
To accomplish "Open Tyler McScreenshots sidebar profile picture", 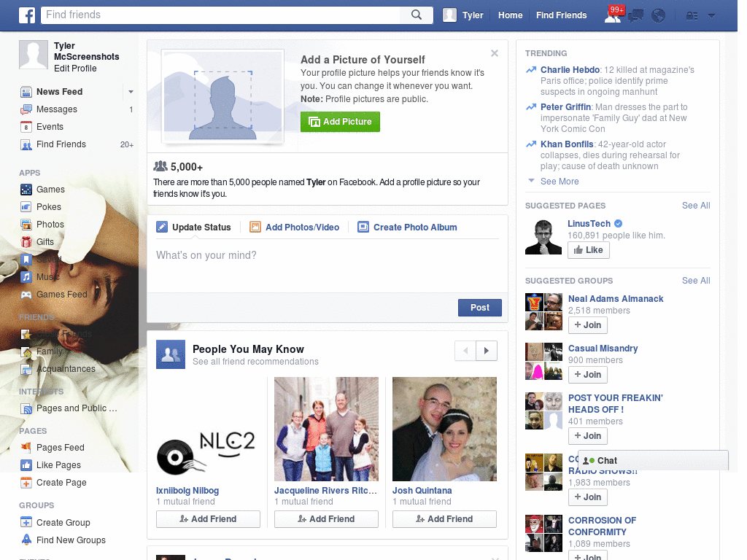I will click(34, 55).
